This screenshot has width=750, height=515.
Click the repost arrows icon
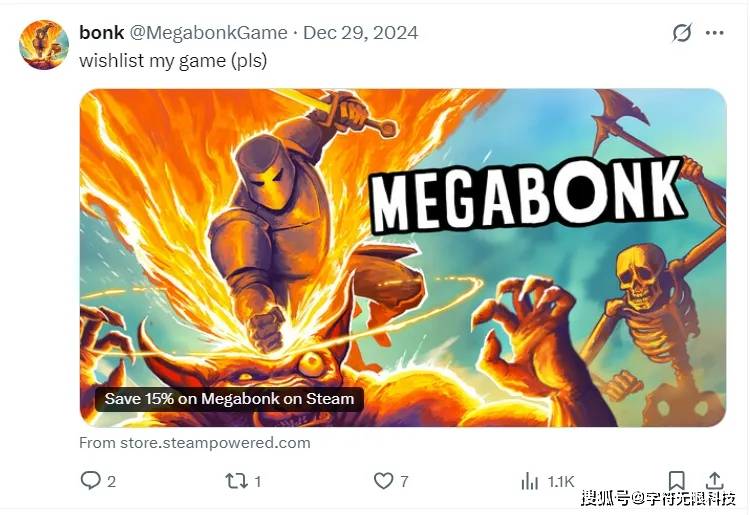(236, 481)
